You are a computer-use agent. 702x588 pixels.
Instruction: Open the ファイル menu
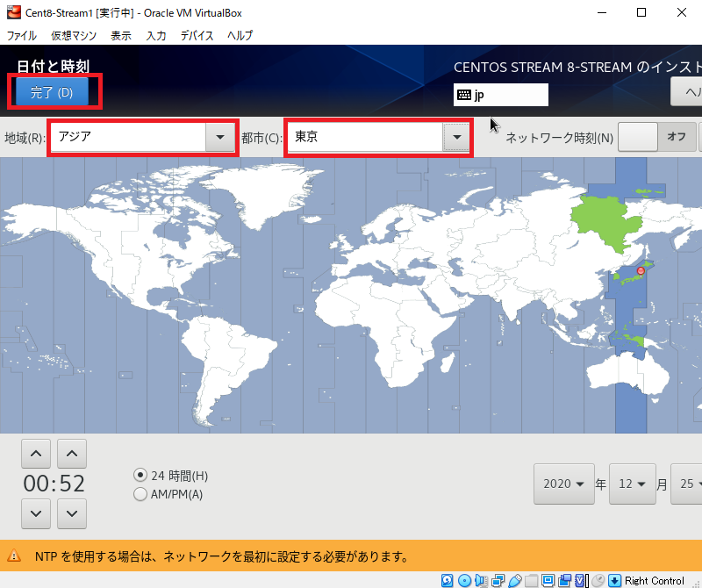21,35
